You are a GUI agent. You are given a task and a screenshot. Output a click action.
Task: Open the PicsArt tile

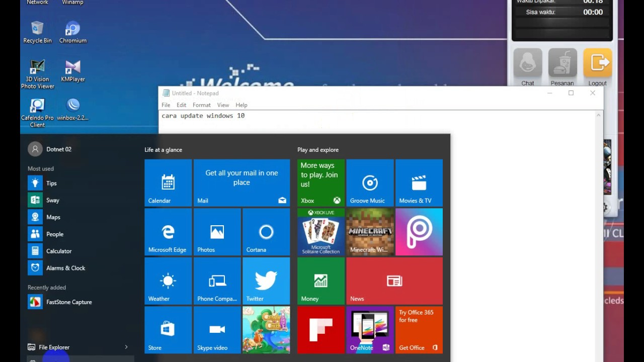(x=419, y=232)
